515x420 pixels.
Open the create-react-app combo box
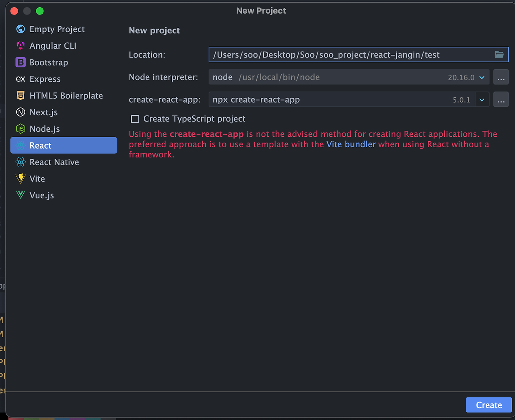(x=349, y=100)
